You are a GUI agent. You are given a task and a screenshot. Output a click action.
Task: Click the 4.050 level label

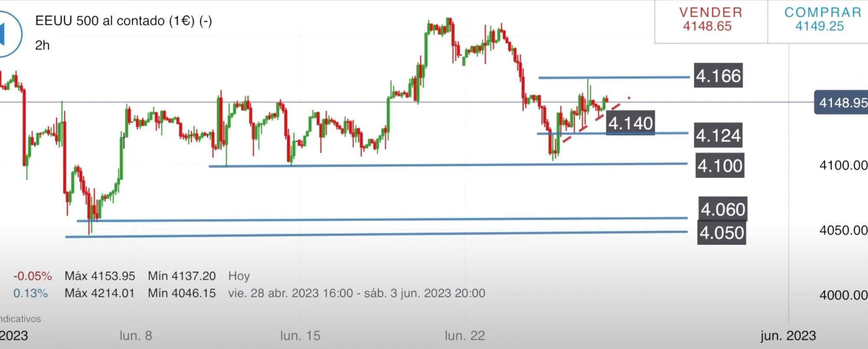pyautogui.click(x=721, y=233)
